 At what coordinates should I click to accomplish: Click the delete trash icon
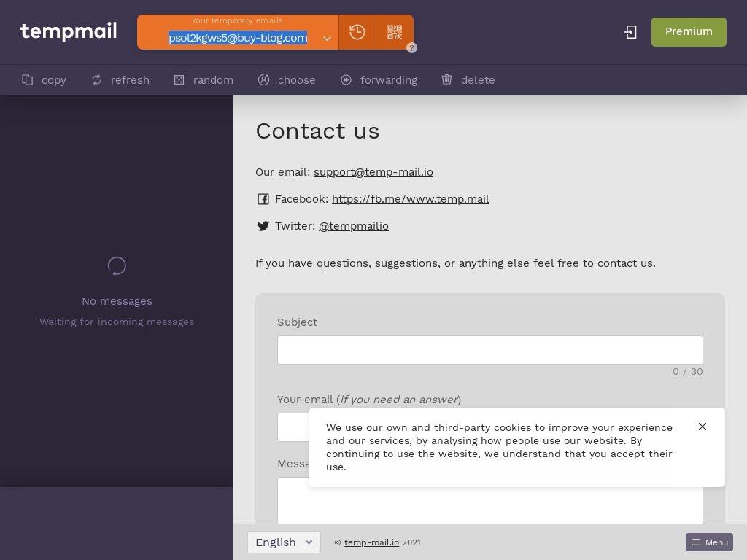[447, 79]
